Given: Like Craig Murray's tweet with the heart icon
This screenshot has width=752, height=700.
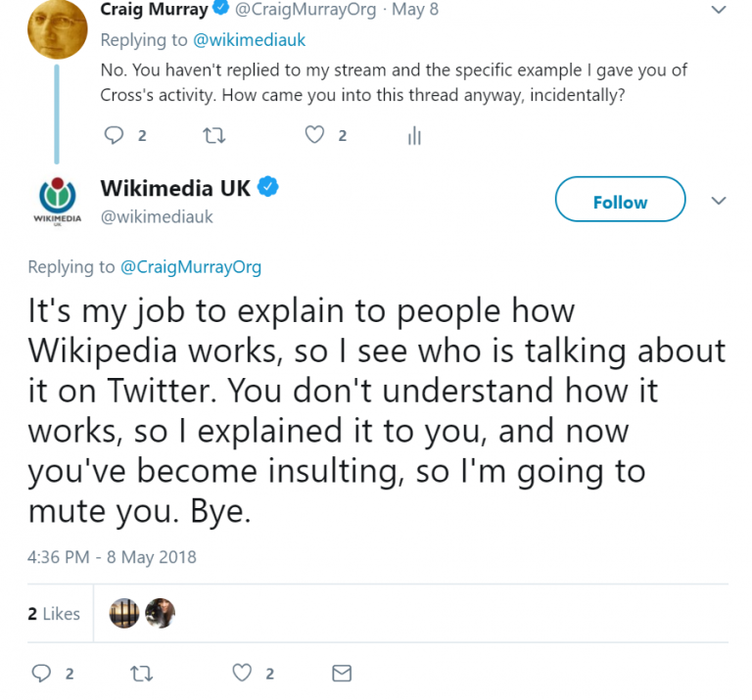Looking at the screenshot, I should click(314, 136).
